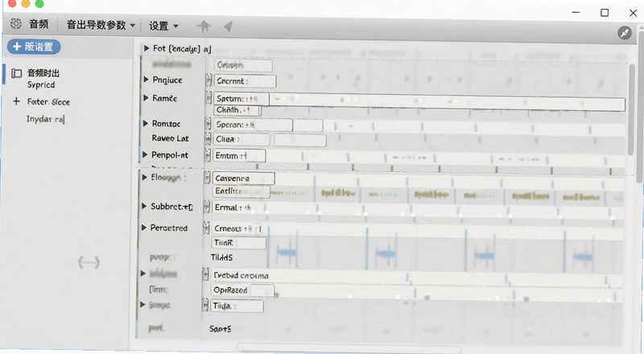
Task: Open the 音频 menu
Action: (x=39, y=24)
